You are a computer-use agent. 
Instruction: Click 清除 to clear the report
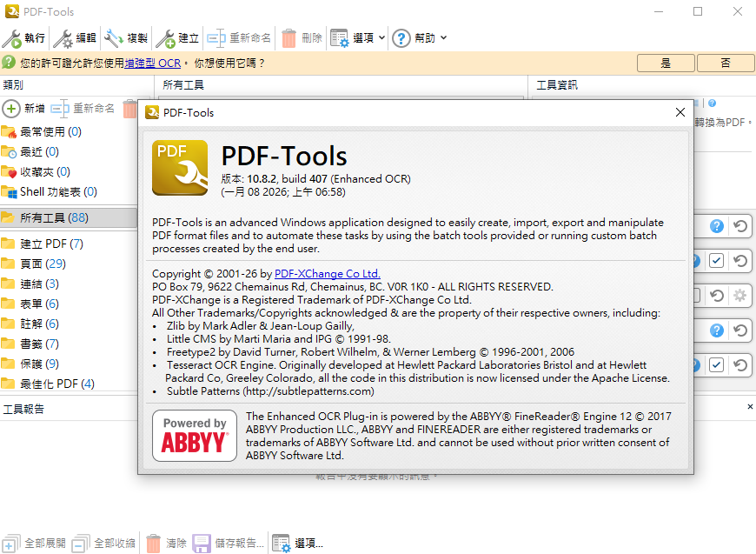pos(166,544)
